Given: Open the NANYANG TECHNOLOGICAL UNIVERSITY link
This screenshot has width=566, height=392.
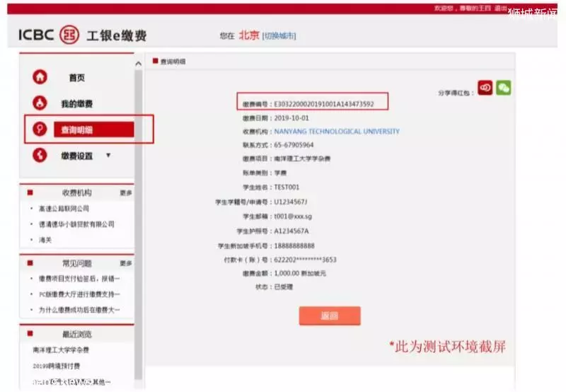Looking at the screenshot, I should 337,132.
